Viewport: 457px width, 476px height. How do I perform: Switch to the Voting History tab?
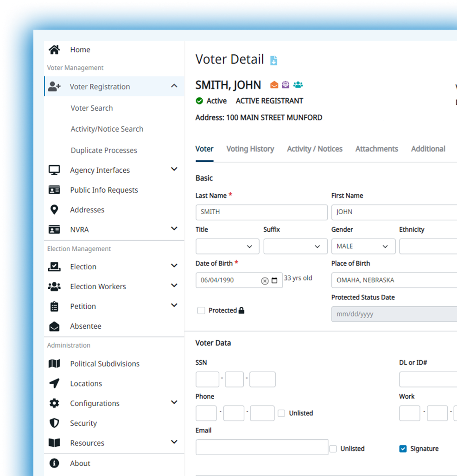[250, 149]
